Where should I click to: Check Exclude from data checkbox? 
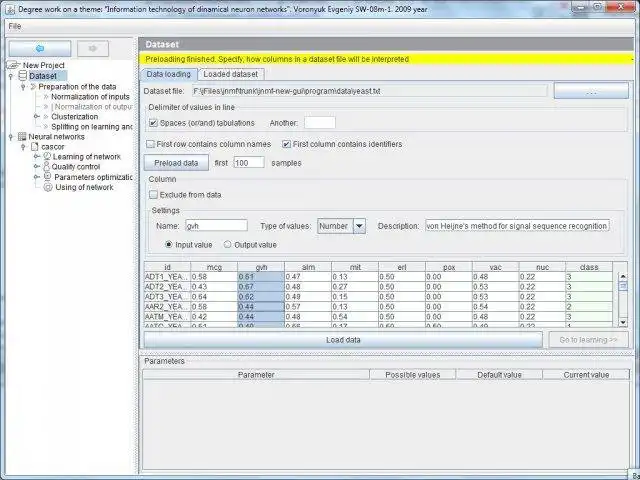[x=153, y=195]
